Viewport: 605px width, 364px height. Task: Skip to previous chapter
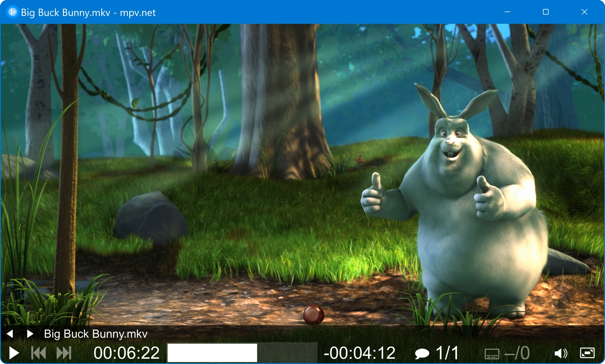[x=39, y=353]
